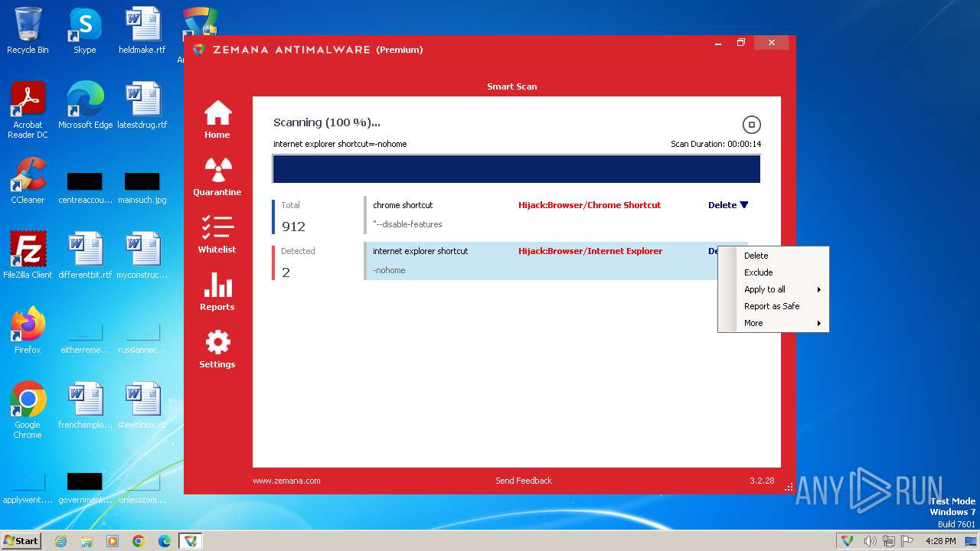This screenshot has height=551, width=980.
Task: Click Zemana tray icon in system tray
Action: 848,541
